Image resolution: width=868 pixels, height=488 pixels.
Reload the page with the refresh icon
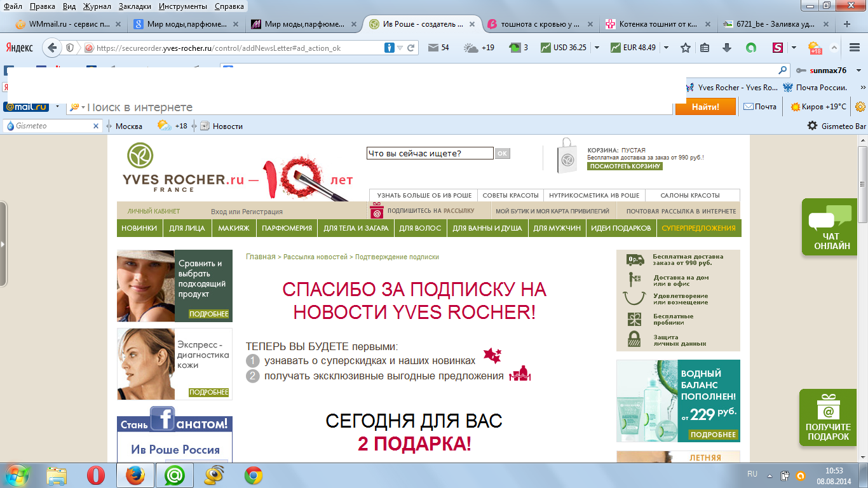tap(411, 48)
